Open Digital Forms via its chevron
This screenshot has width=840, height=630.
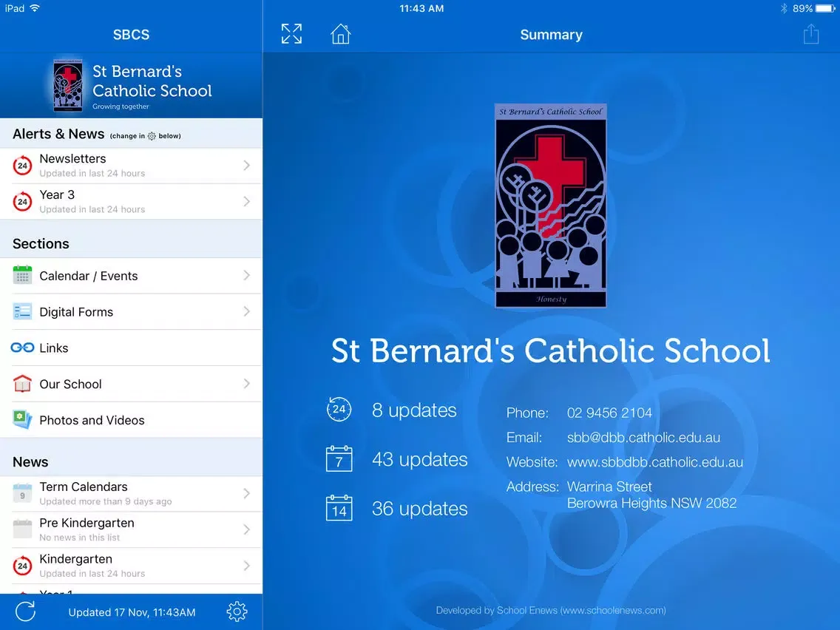tap(246, 311)
